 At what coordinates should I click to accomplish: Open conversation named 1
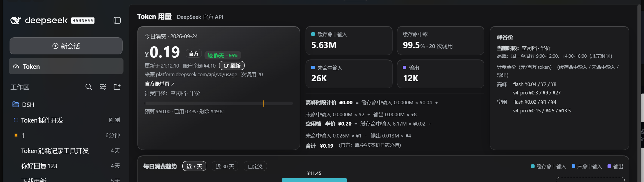pos(66,135)
